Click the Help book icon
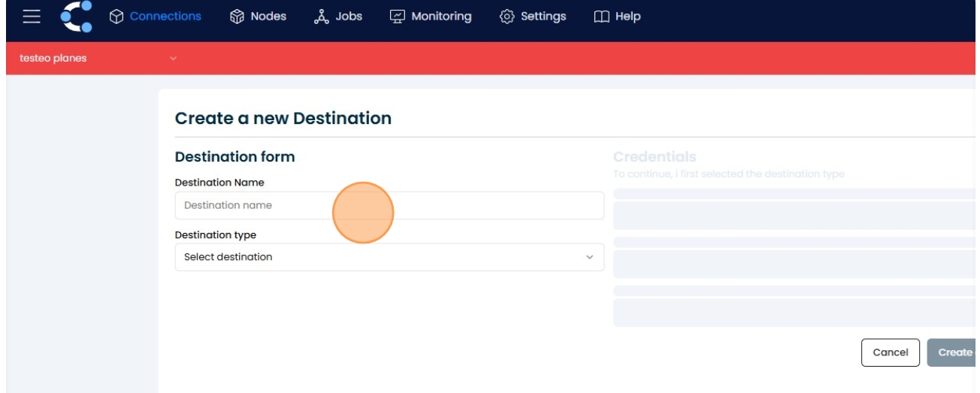This screenshot has width=980, height=393. pos(601,17)
